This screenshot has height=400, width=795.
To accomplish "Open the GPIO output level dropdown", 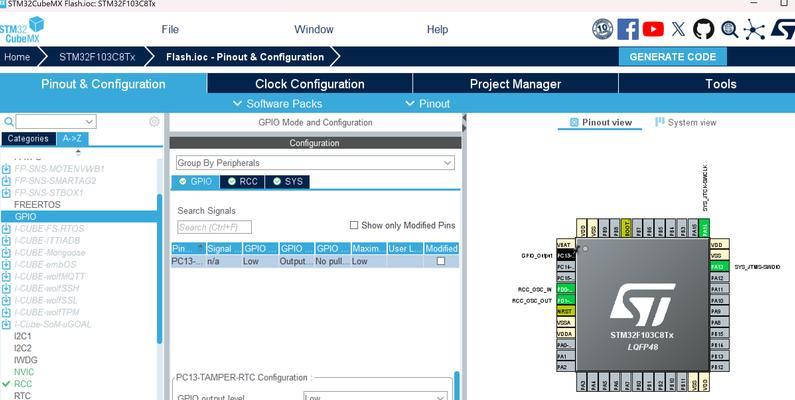I will click(x=375, y=396).
